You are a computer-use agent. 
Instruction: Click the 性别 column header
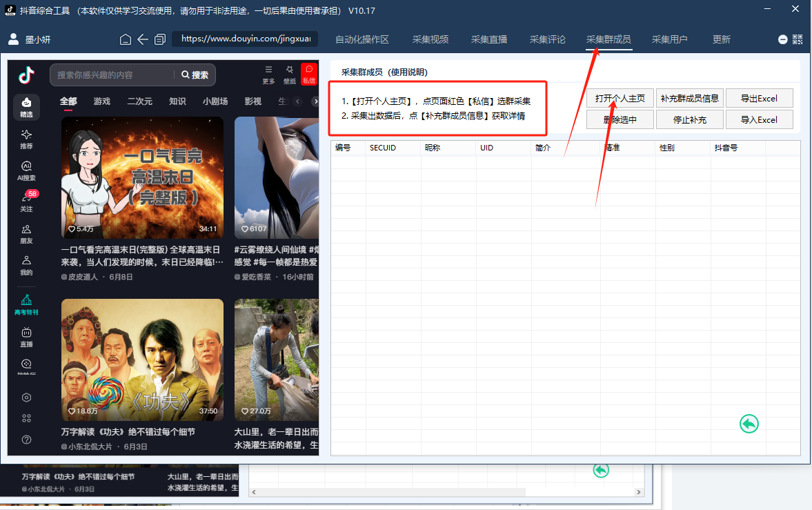click(683, 148)
